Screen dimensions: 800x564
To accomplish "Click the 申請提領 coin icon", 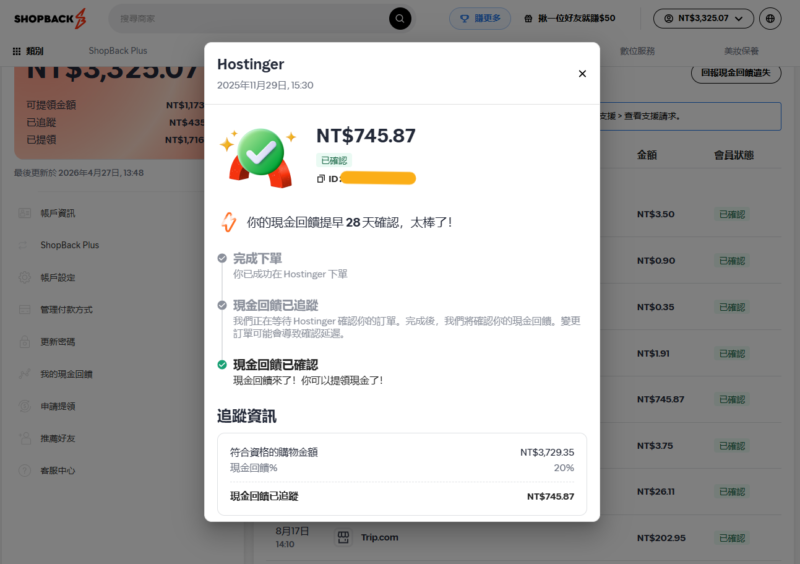I will coord(24,406).
